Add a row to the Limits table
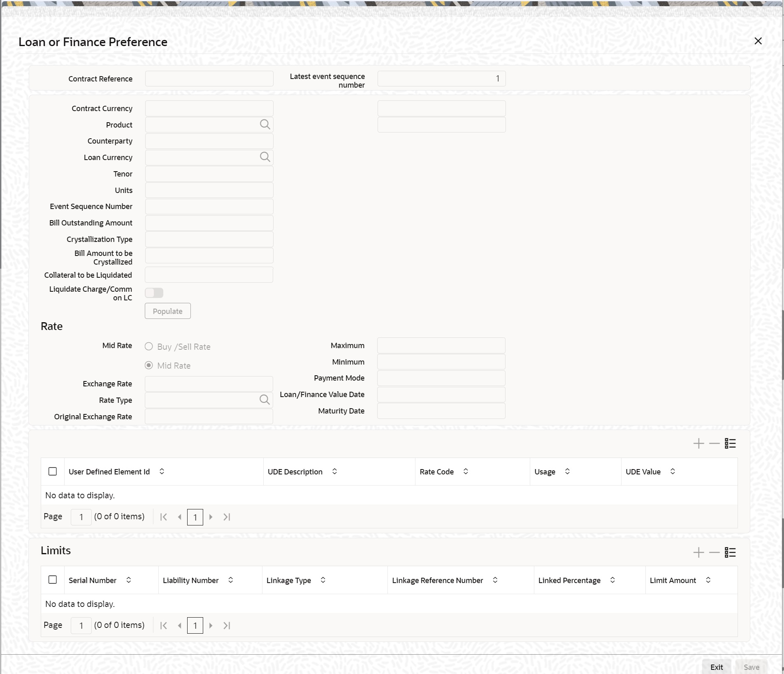This screenshot has height=674, width=784. tap(698, 552)
